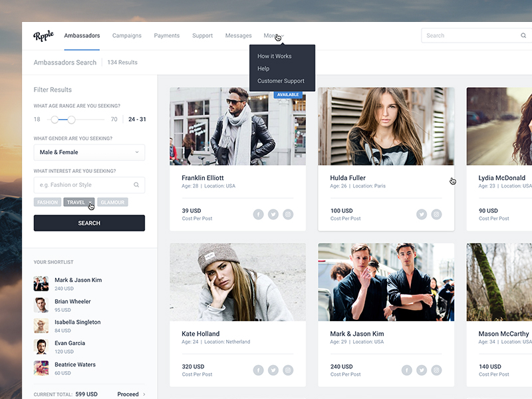
Task: Collapse the More menu in navigation
Action: pos(273,36)
